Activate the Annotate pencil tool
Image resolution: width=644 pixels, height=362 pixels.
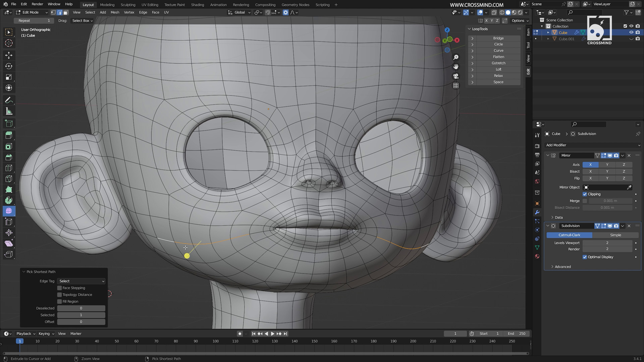click(x=9, y=100)
